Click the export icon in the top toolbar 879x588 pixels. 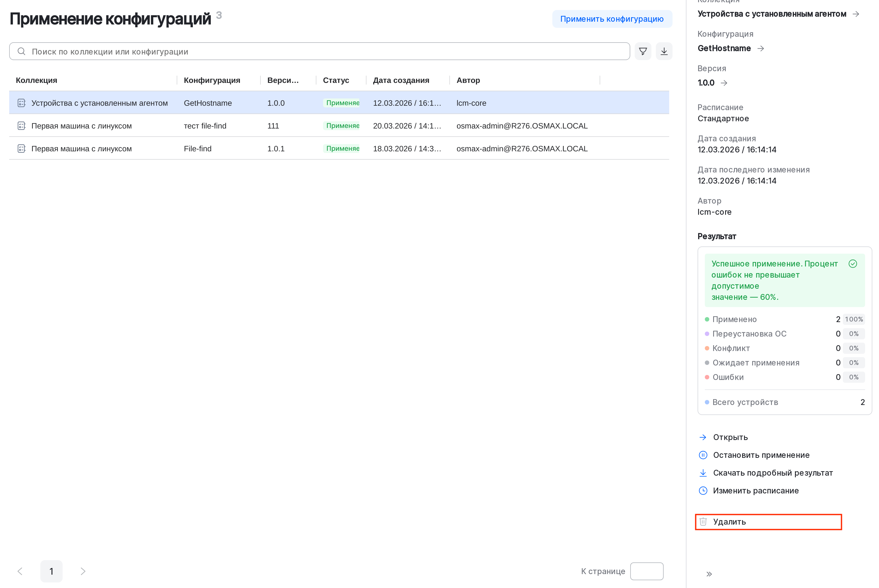[x=664, y=51]
